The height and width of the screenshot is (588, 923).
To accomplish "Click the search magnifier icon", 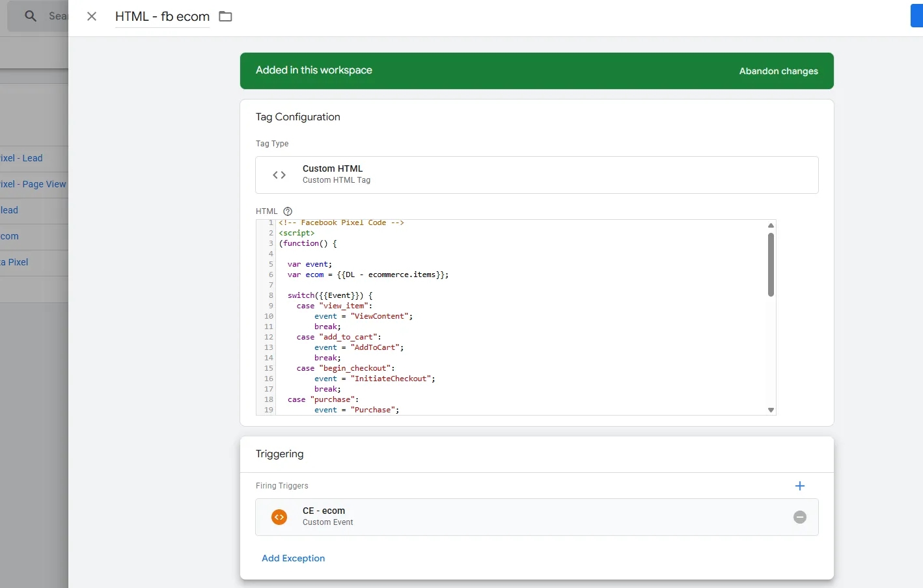I will (x=31, y=16).
